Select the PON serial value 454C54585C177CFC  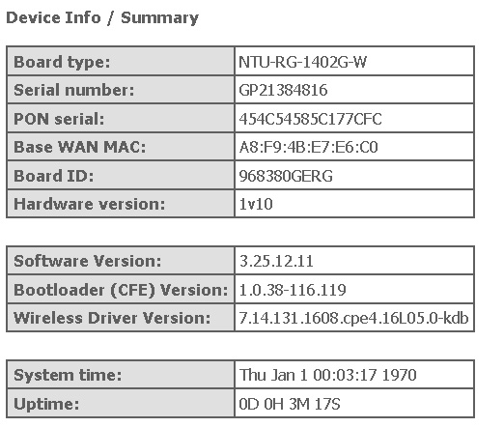(x=310, y=119)
